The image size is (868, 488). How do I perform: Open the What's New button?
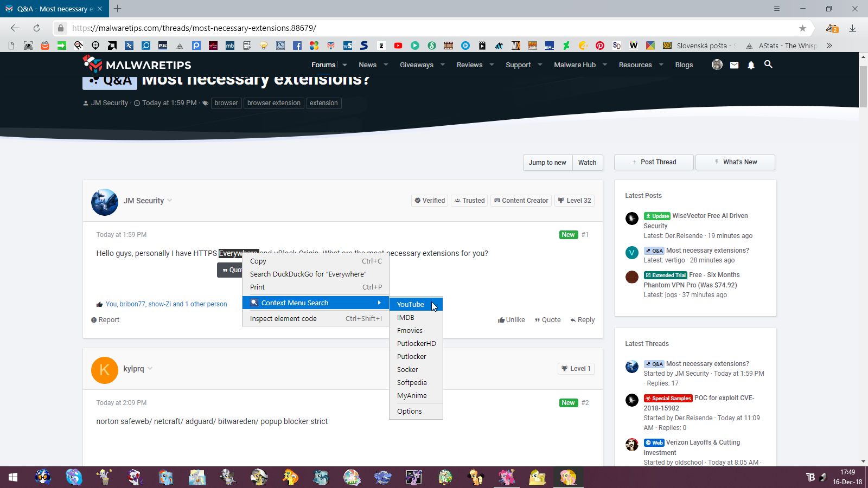(735, 162)
